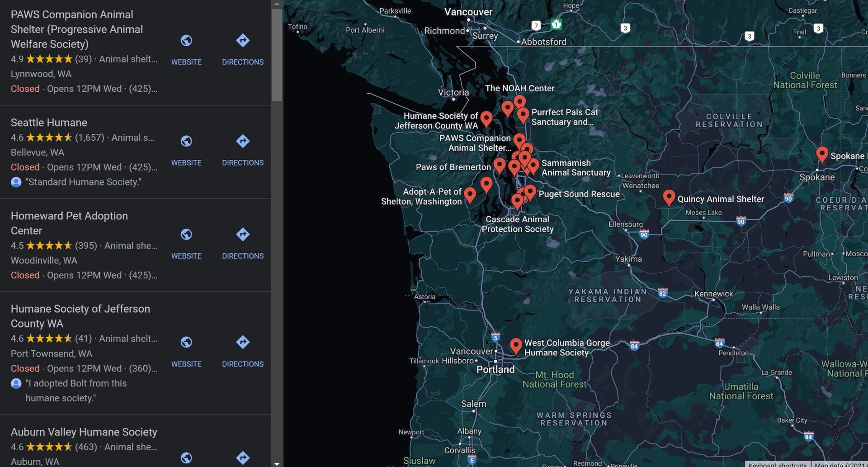Open Seattle Humane listing title
Screen dimensions: 868x467
pos(49,123)
